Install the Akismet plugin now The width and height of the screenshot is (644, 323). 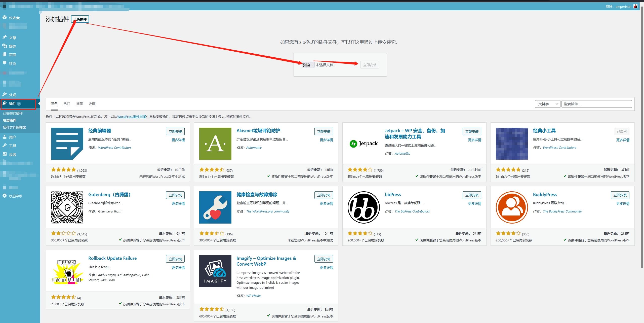point(323,131)
